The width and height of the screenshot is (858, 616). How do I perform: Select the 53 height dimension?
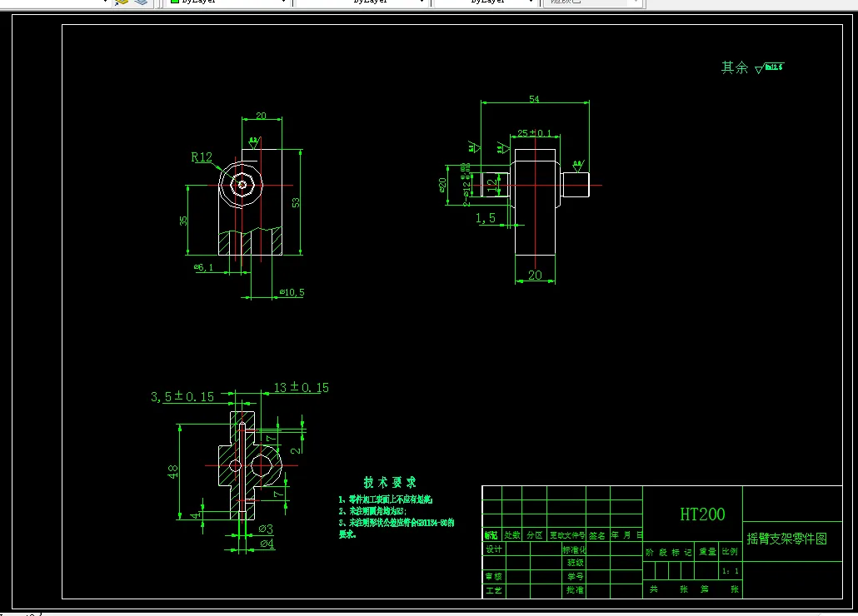point(296,202)
